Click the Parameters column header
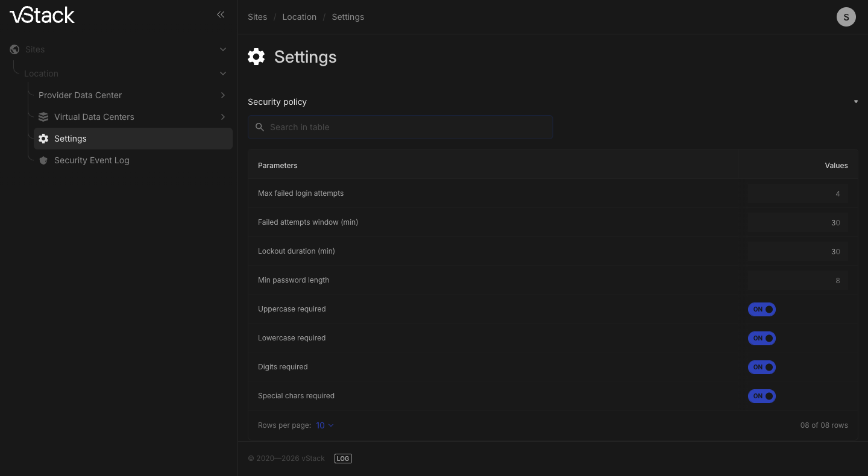 (x=278, y=165)
